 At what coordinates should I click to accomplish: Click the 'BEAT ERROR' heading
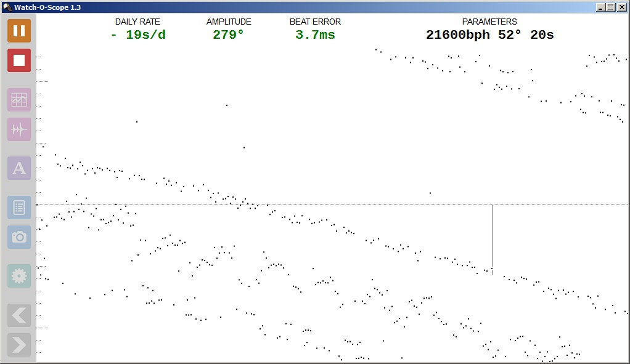[x=315, y=22]
